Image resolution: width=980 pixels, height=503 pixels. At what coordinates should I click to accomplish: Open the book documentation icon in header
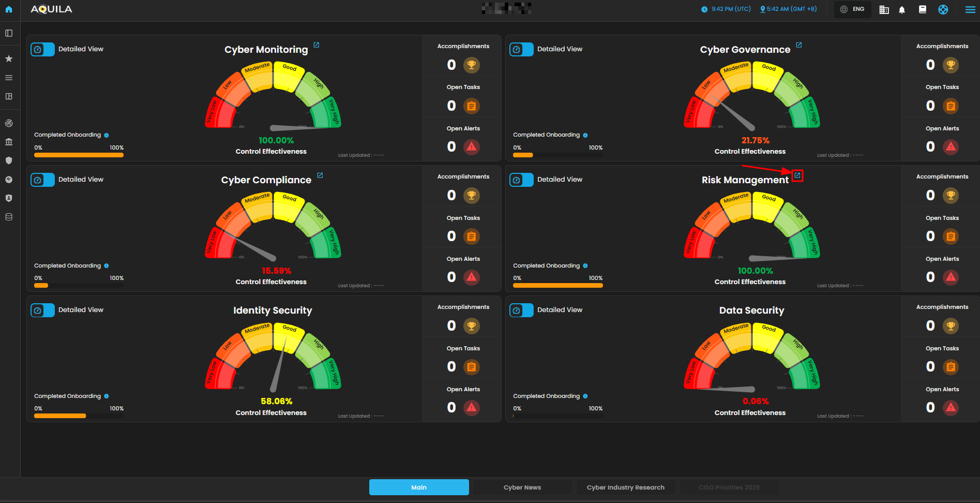click(923, 9)
